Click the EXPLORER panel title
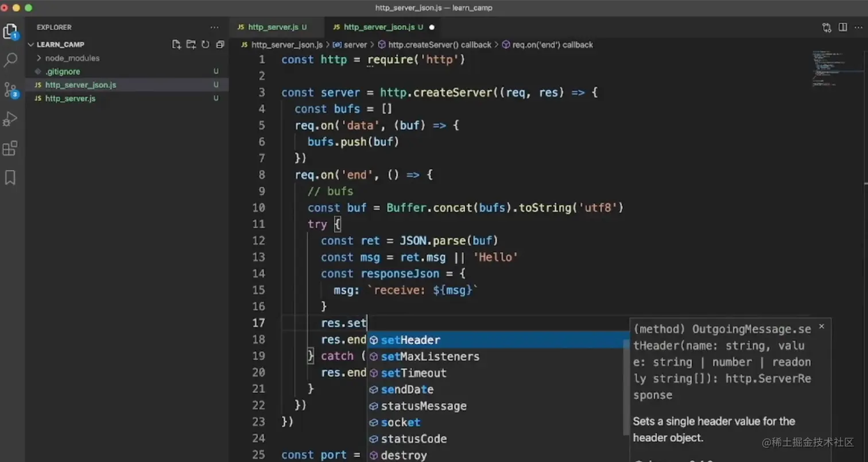 point(54,27)
